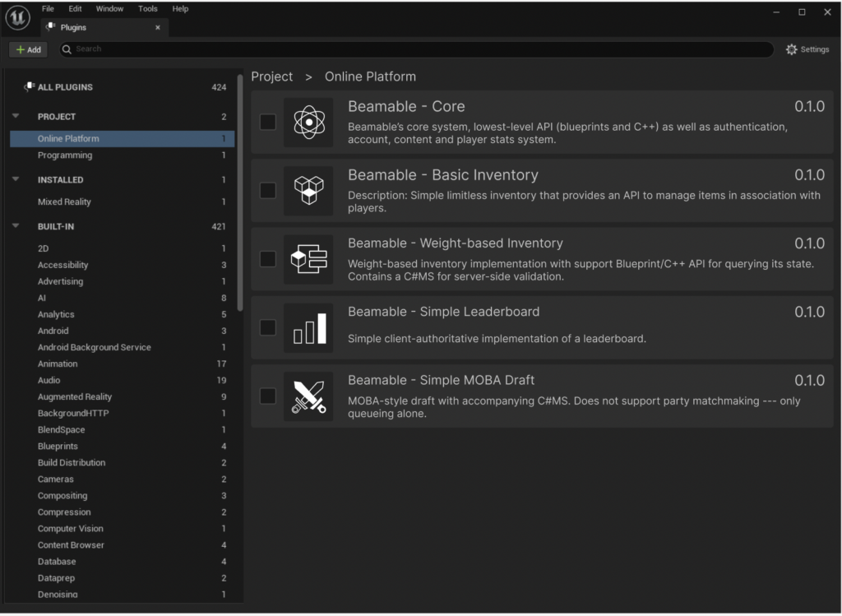Click the crossed swords MOBA Draft icon
This screenshot has width=842, height=616.
(x=308, y=396)
